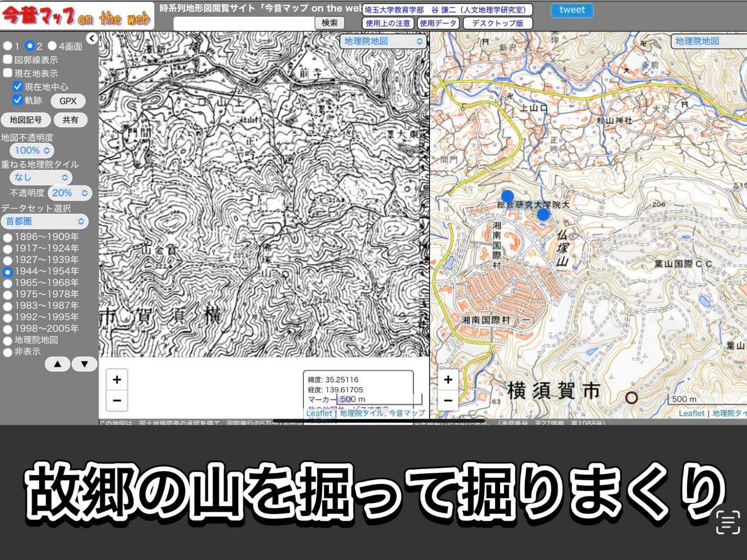Click the 検索 search button
747x560 pixels.
[x=330, y=23]
